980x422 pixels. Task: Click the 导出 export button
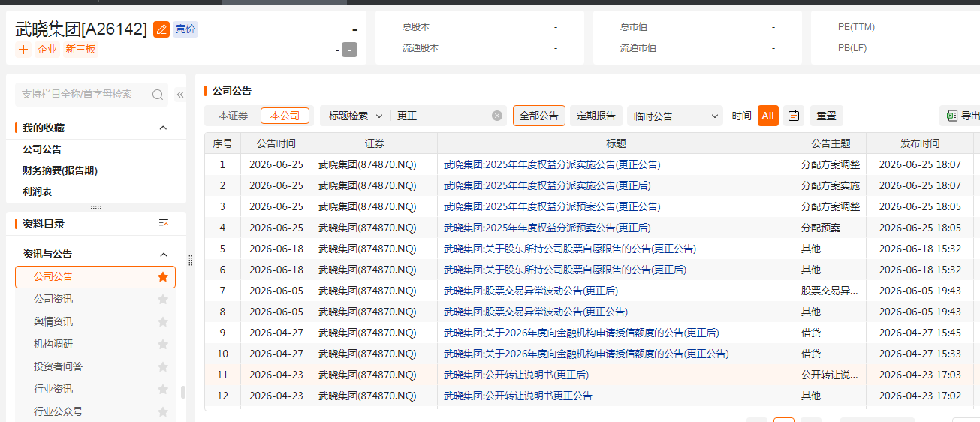click(x=961, y=116)
